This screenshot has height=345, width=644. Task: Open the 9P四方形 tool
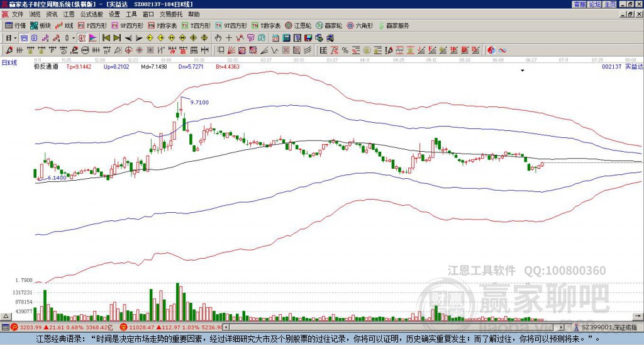point(127,25)
